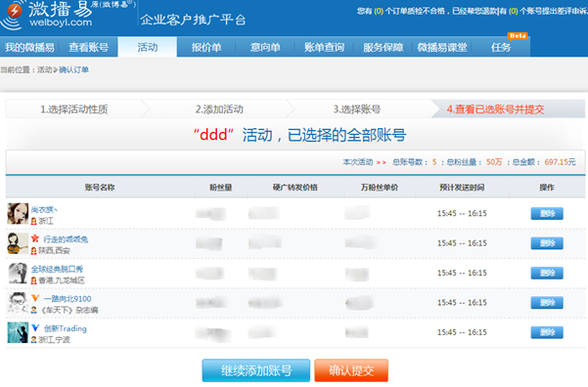Open the 一路向北9100 account link
Image resolution: width=588 pixels, height=387 pixels.
click(x=68, y=299)
